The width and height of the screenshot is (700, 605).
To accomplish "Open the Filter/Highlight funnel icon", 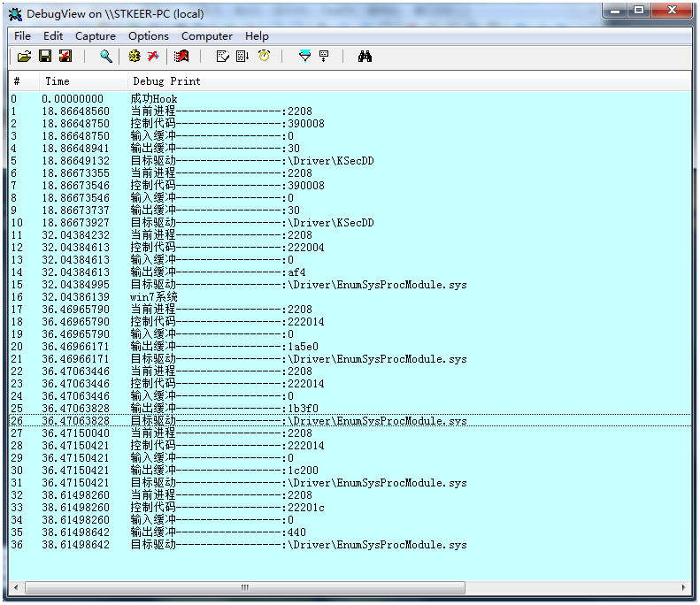I will [304, 56].
